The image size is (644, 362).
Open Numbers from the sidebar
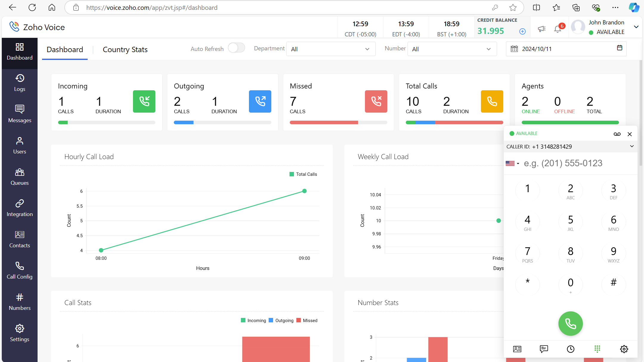(x=20, y=302)
